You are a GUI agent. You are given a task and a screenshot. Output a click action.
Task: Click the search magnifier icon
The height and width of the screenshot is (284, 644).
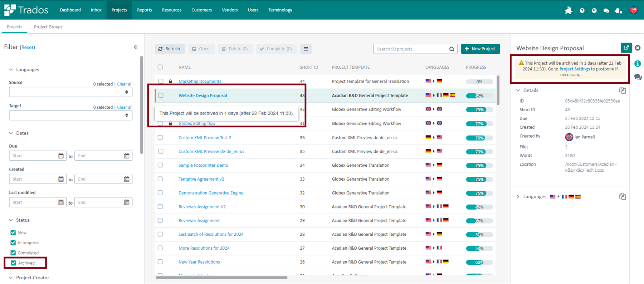click(x=452, y=49)
